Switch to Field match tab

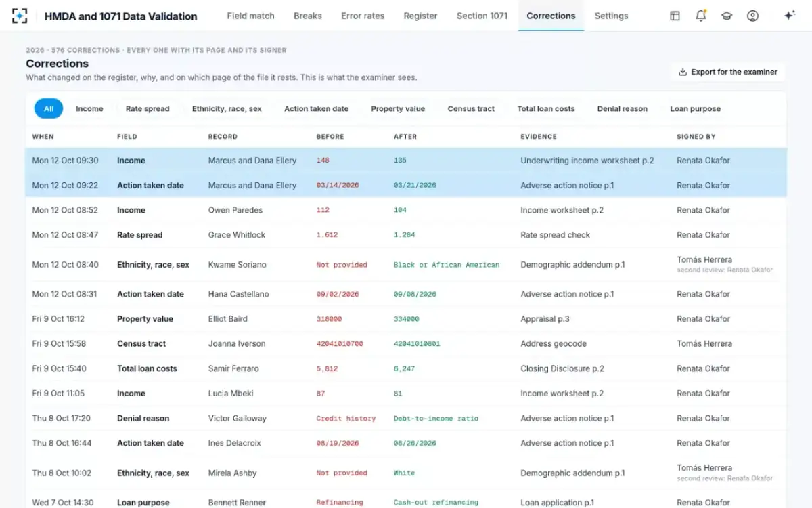click(x=250, y=16)
